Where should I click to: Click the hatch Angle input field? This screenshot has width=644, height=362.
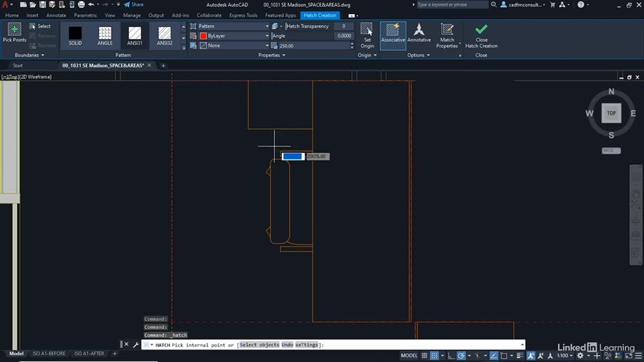pos(344,36)
